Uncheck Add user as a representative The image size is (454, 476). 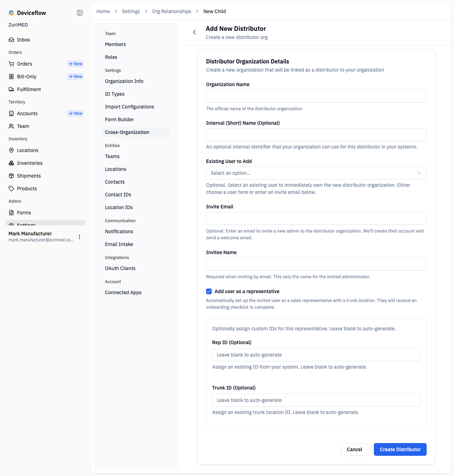(209, 291)
